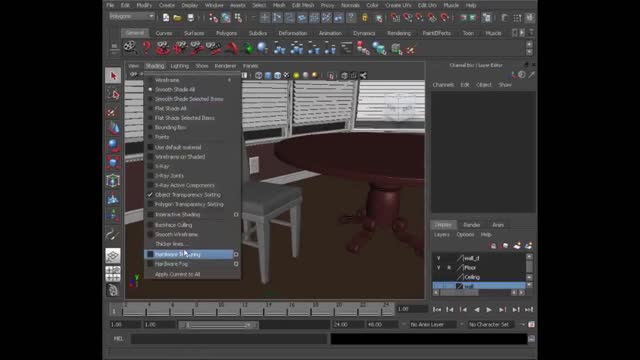Screen dimensions: 640x360
Task: Open Hardware Texturing option box
Action: (236, 254)
